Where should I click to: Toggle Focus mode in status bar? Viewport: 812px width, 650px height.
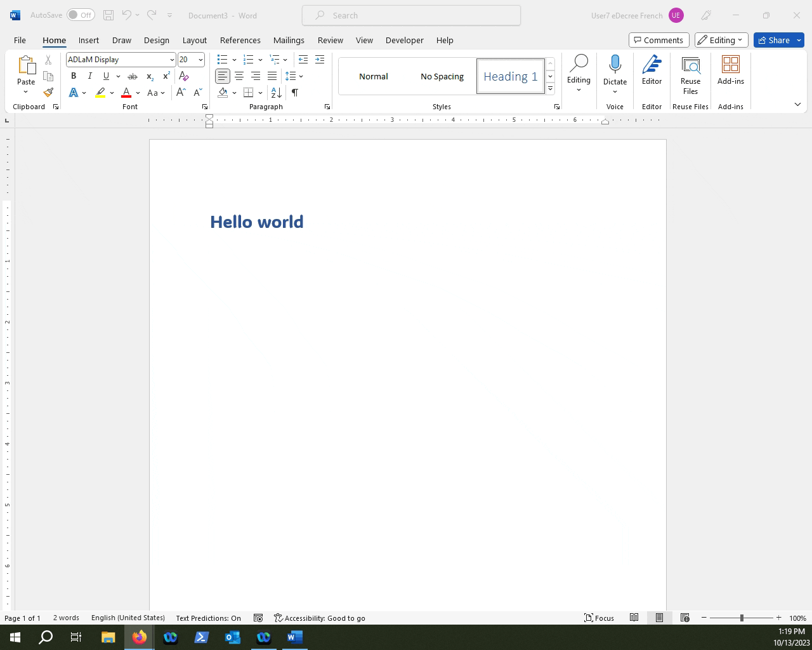(599, 618)
